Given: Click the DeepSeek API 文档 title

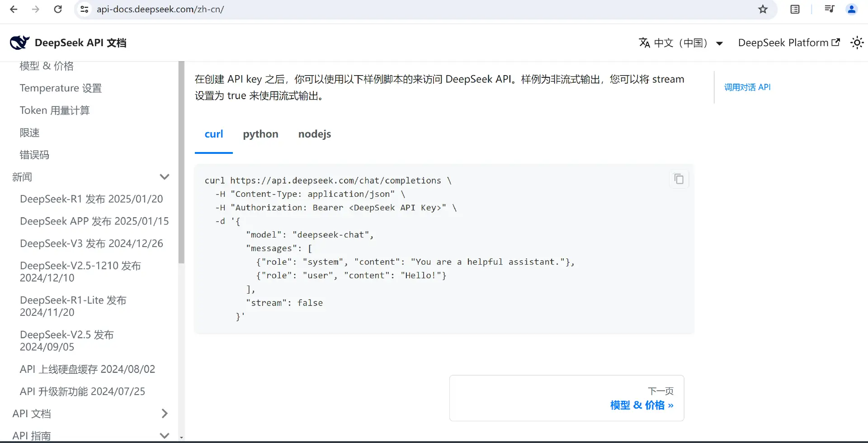Looking at the screenshot, I should pyautogui.click(x=80, y=43).
